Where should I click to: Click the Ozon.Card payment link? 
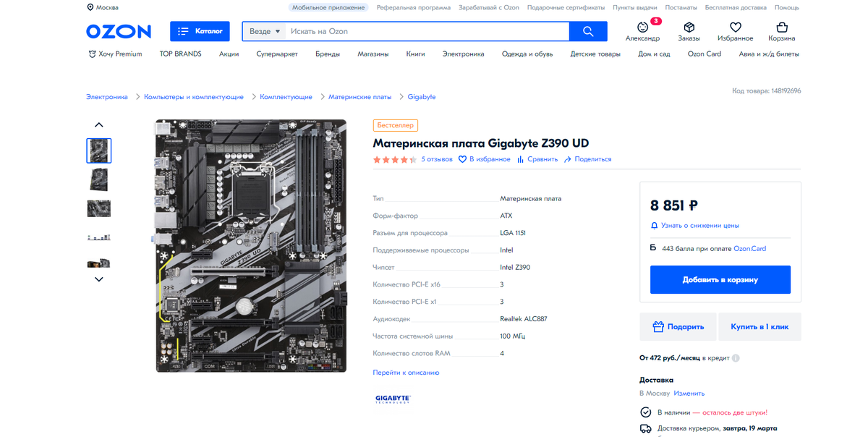pos(749,249)
